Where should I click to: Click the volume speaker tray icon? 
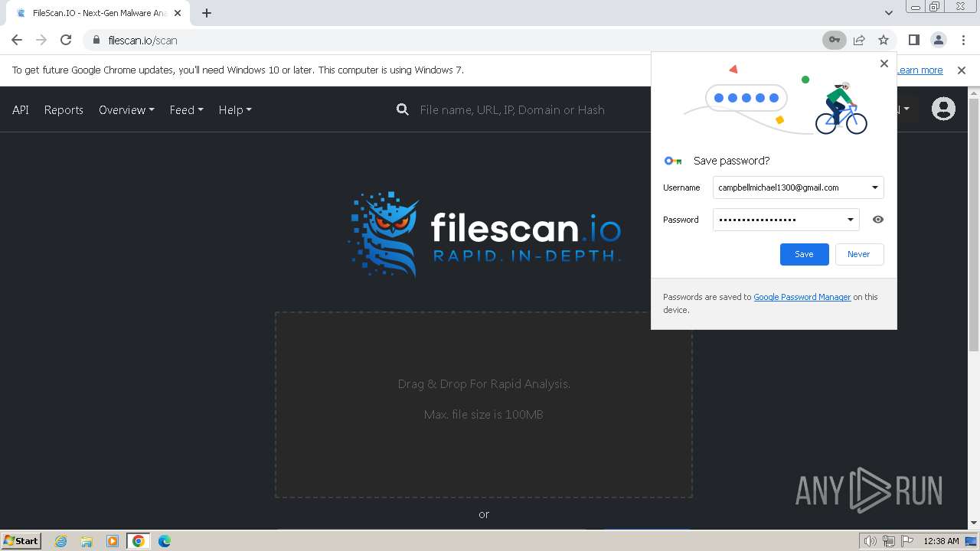tap(871, 541)
